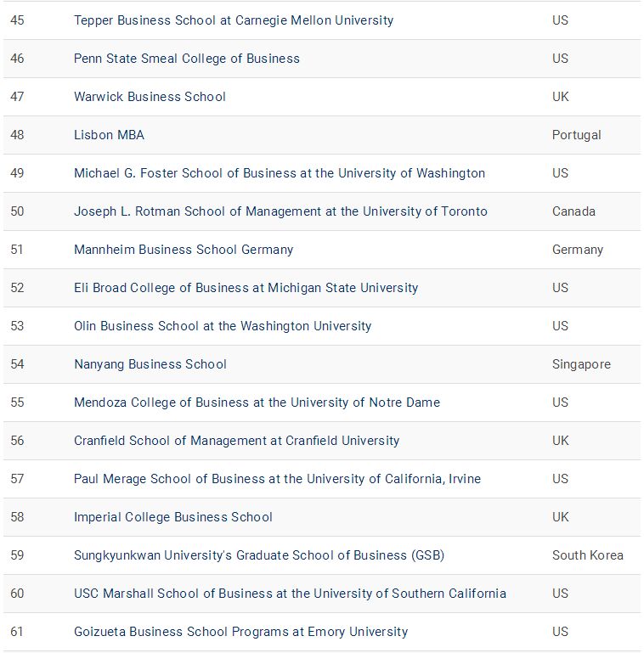Select the Lisbon MBA link
The width and height of the screenshot is (644, 653).
point(109,135)
